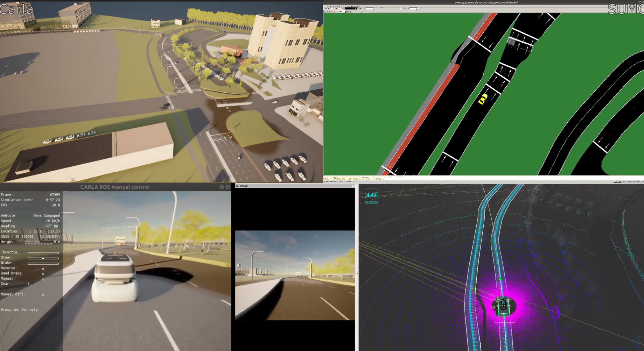Click the Brake bar
This screenshot has height=351, width=644.
coord(43,263)
